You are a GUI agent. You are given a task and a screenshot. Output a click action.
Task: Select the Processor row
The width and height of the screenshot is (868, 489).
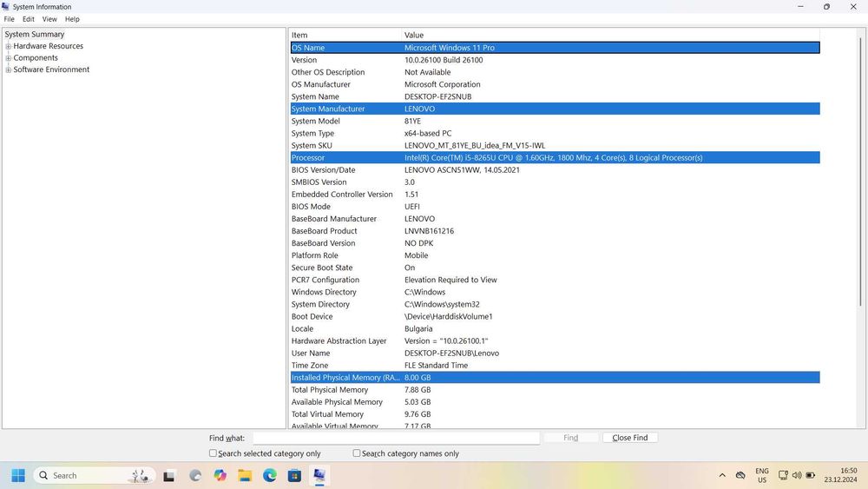(x=555, y=157)
